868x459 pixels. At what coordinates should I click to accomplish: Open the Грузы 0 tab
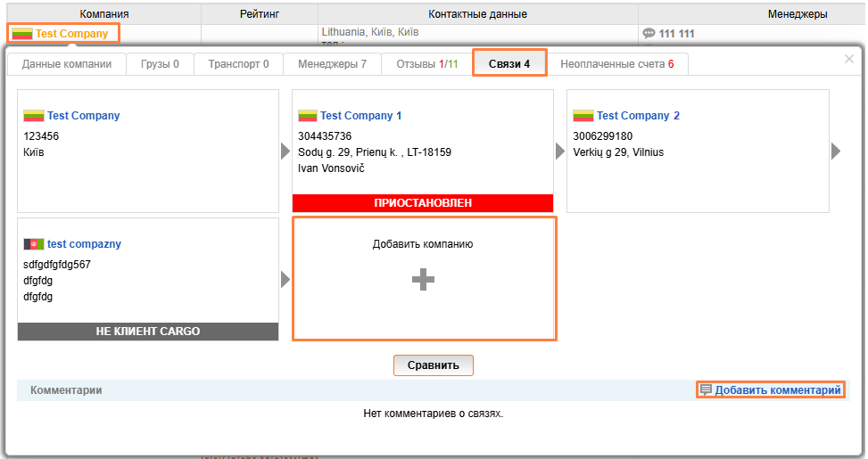point(158,64)
